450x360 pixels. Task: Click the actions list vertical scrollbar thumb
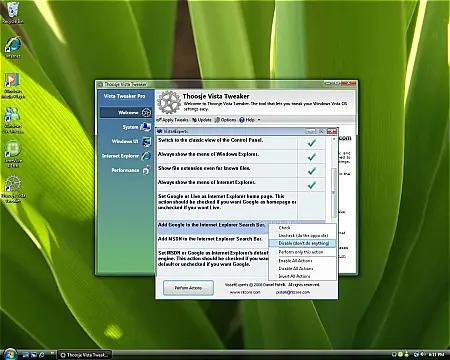(333, 193)
